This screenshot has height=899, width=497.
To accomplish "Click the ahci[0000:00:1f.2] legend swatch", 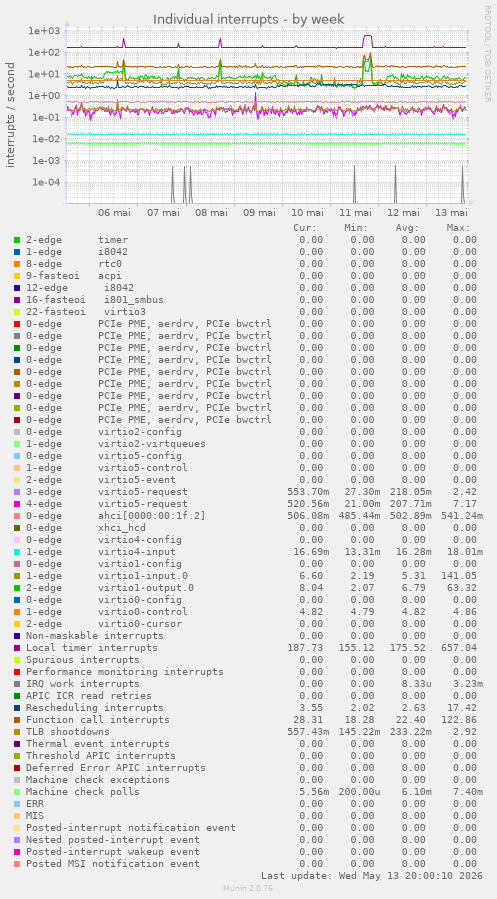I will tap(17, 515).
